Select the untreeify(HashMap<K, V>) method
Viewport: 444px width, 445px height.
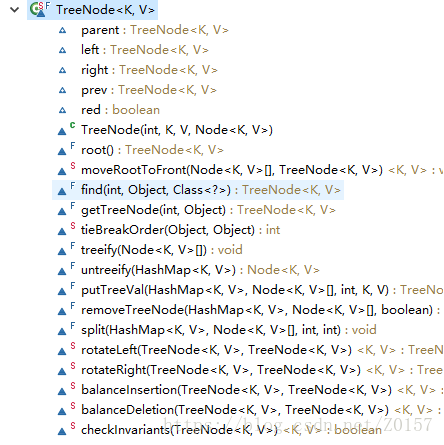pos(200,270)
